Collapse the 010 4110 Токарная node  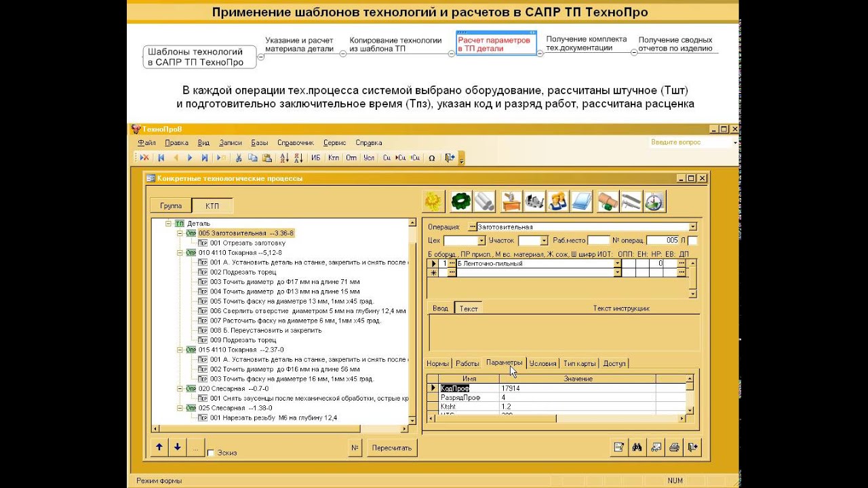coord(180,253)
